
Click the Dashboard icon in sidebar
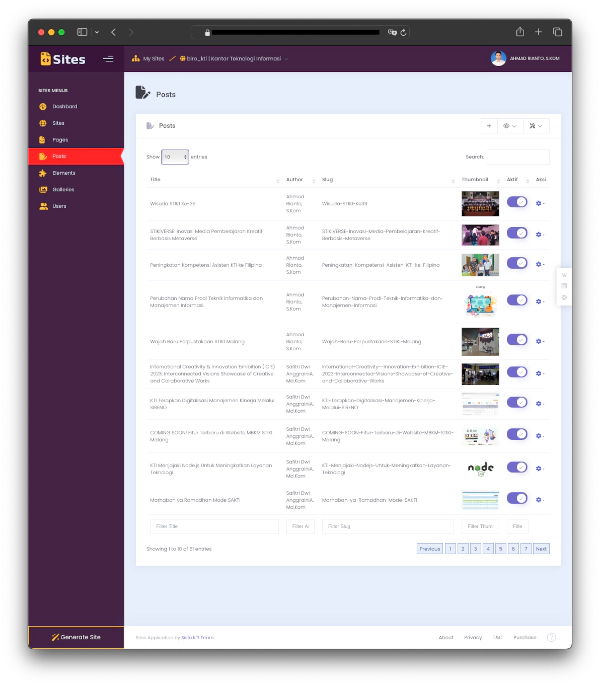pos(43,106)
